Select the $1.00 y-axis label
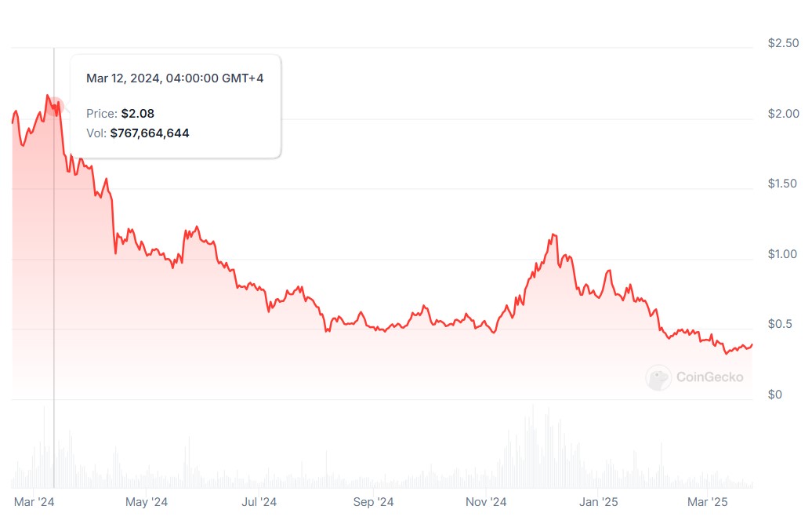Screen dimensions: 812x524 tap(783, 254)
